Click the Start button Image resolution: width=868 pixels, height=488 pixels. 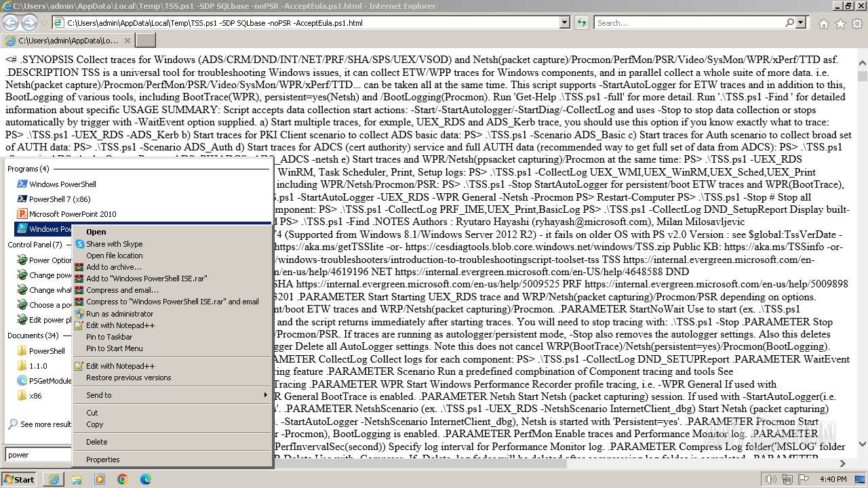pos(19,479)
